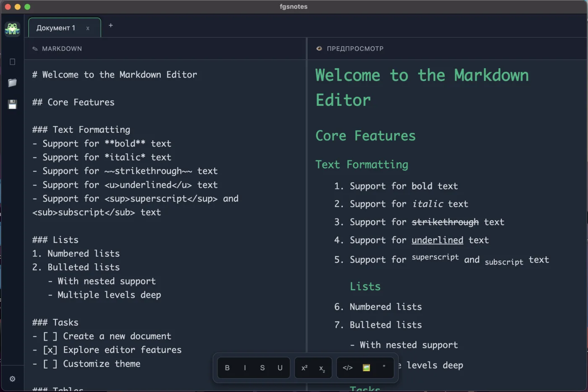Apply bold with the B toolbar button

tap(227, 368)
